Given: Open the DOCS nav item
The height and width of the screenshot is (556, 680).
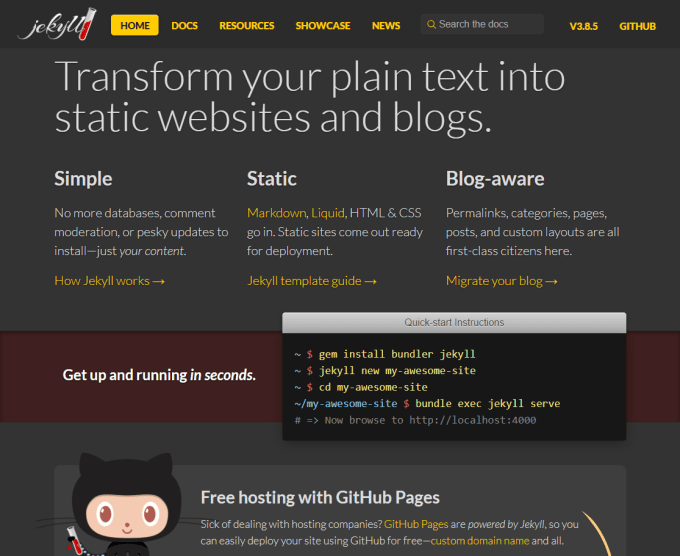Looking at the screenshot, I should click(x=184, y=26).
